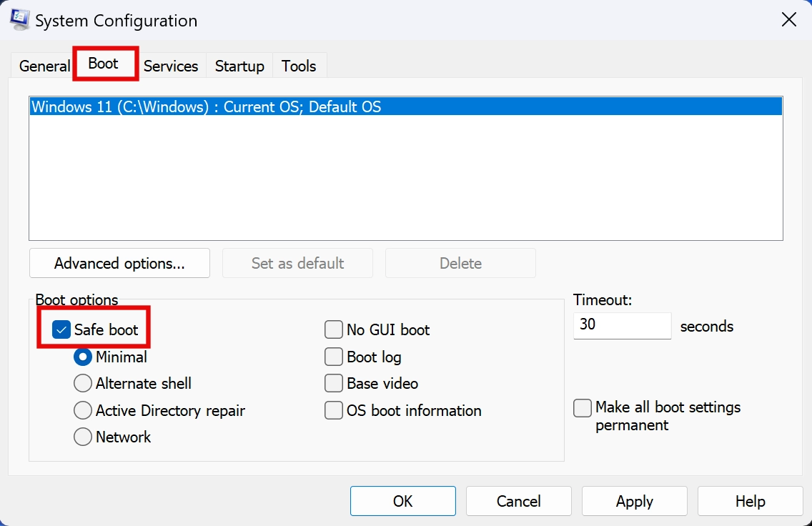Select the Network safe boot mode

coord(82,437)
